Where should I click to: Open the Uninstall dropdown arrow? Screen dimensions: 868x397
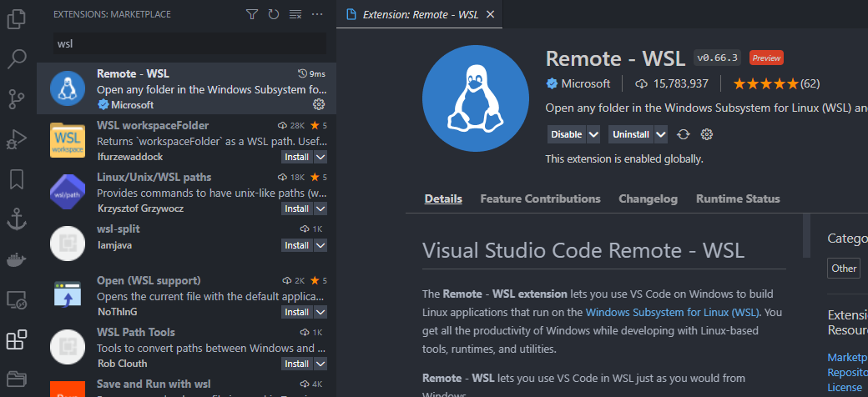(x=661, y=134)
